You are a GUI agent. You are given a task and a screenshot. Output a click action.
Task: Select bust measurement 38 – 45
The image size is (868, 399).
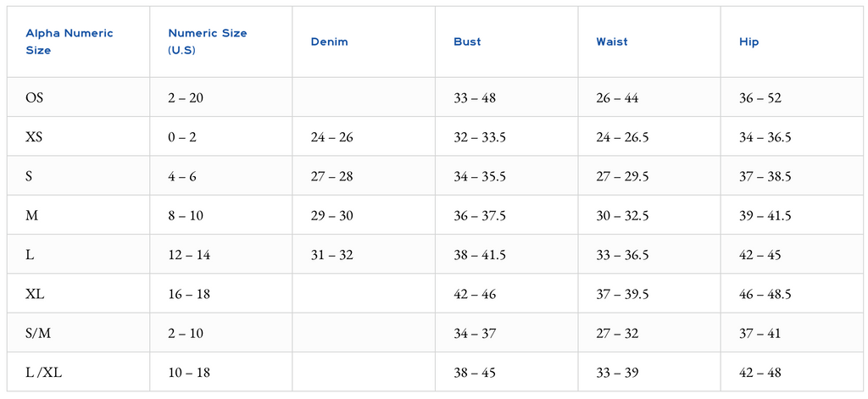point(475,373)
